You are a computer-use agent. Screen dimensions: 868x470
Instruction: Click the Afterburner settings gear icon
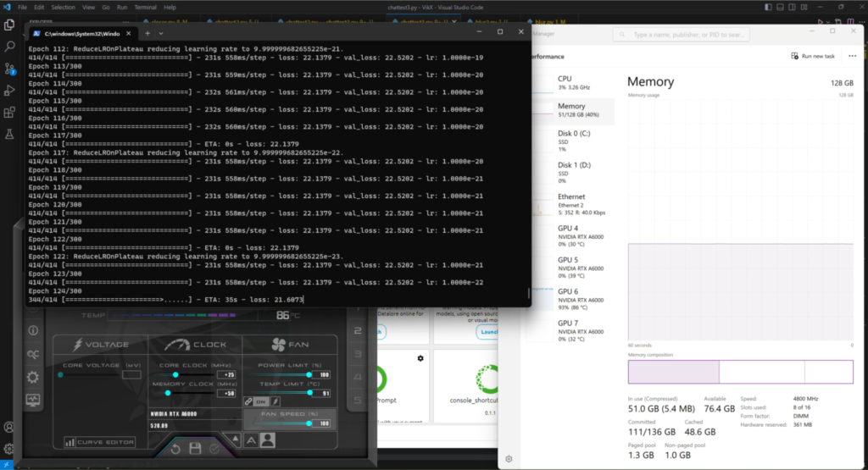point(33,377)
